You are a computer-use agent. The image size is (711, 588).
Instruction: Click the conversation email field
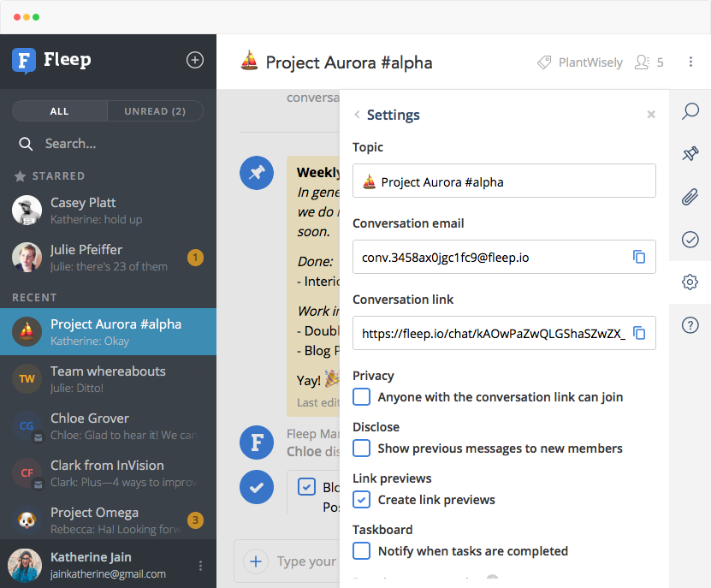504,257
